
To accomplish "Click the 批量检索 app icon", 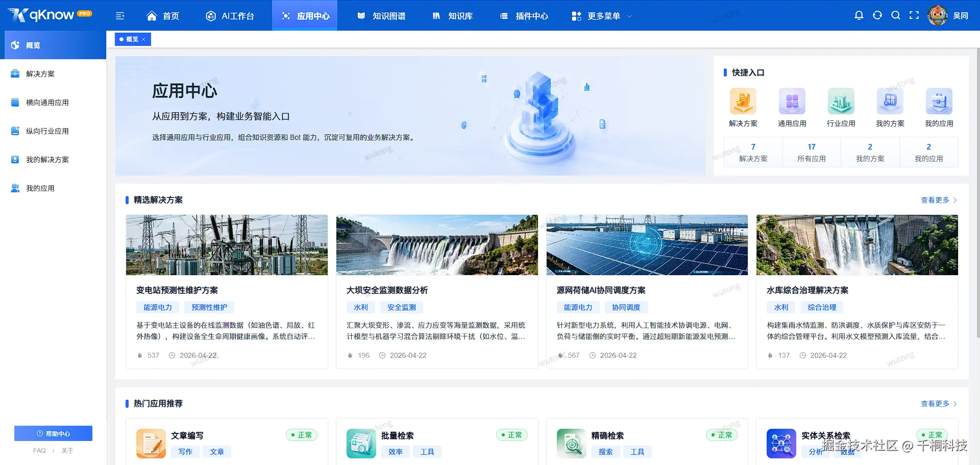I will click(361, 444).
